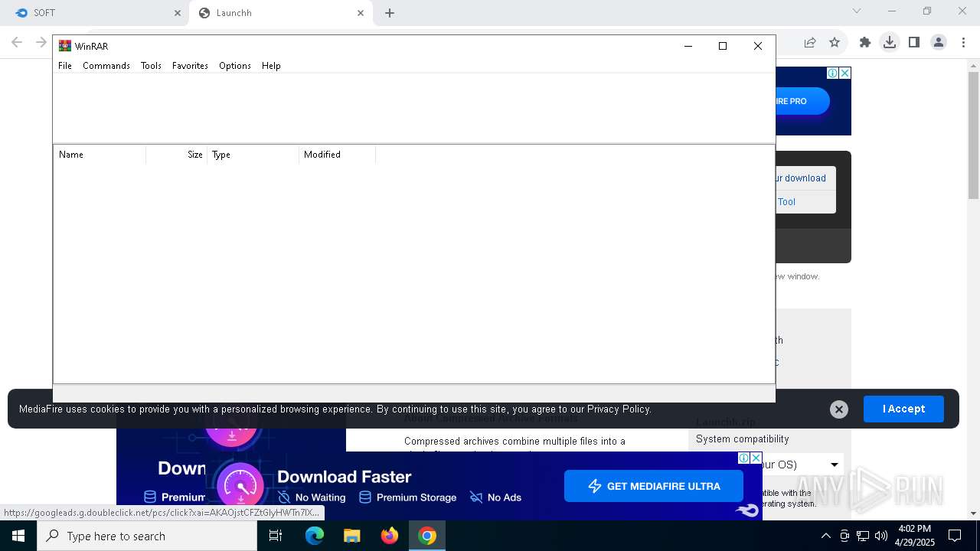This screenshot has height=551, width=980.
Task: Open the WinRAR Commands menu
Action: (x=106, y=66)
